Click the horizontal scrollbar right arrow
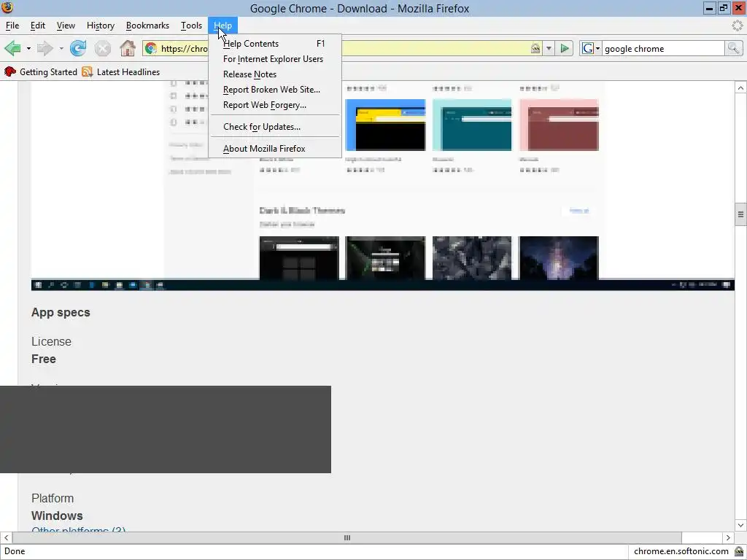The image size is (747, 560). tap(728, 537)
